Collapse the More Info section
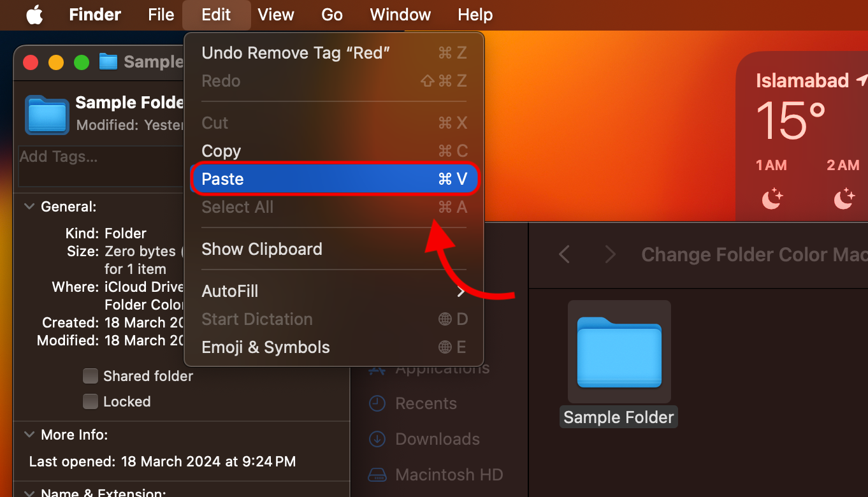This screenshot has height=497, width=868. [x=29, y=435]
